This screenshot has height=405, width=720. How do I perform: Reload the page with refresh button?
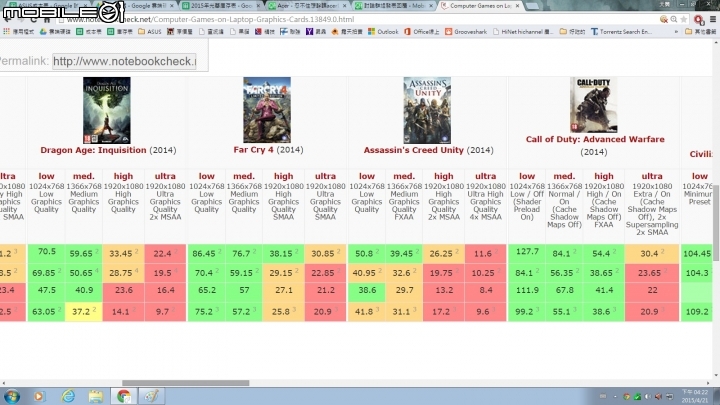(x=34, y=20)
